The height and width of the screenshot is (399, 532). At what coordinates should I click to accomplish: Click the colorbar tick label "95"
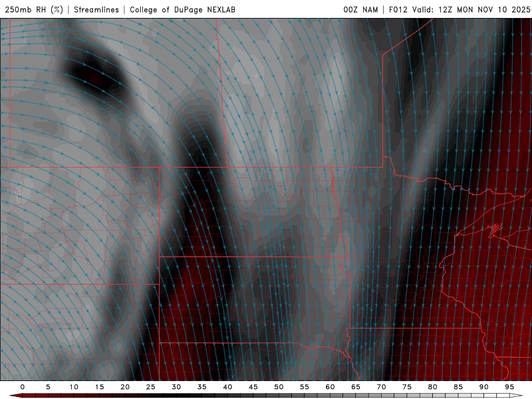509,387
